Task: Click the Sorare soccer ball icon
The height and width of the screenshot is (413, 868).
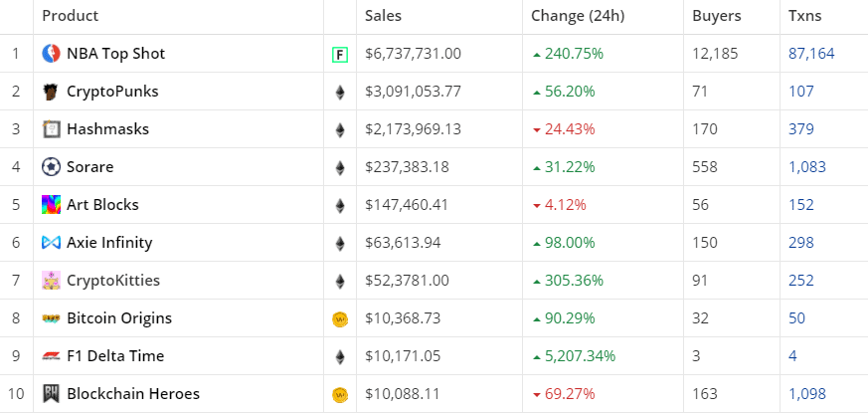Action: [x=51, y=167]
